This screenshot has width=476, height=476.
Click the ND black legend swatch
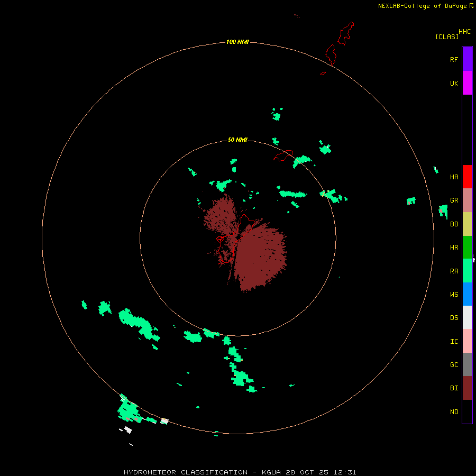click(467, 411)
